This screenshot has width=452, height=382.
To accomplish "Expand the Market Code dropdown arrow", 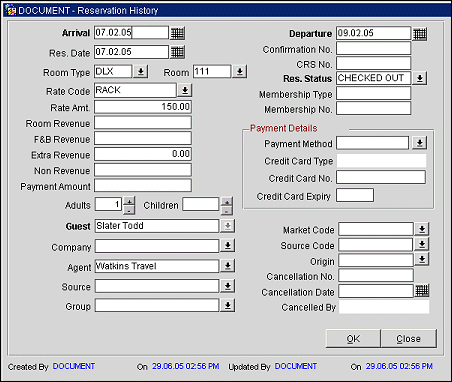I will [422, 229].
